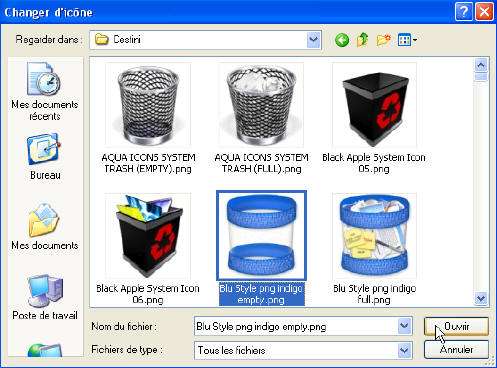This screenshot has height=368, width=497.
Task: Click the label Black Apple System Icon 05.png
Action: [374, 163]
